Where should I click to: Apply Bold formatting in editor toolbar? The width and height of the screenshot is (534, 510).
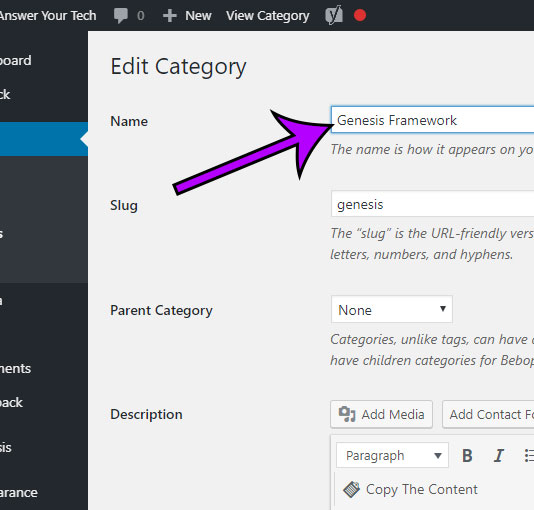(x=467, y=455)
